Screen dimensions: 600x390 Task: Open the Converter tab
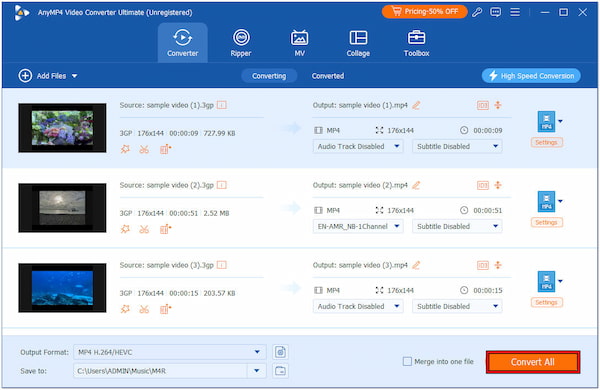point(183,43)
